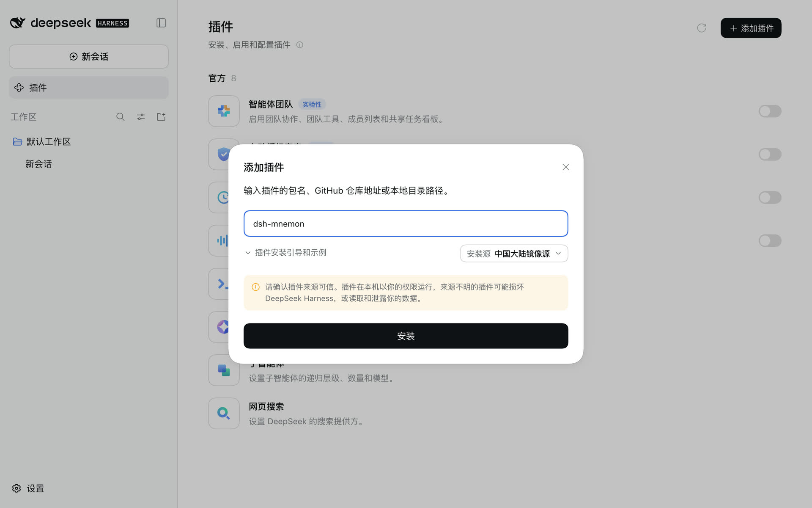The height and width of the screenshot is (508, 812).
Task: Click the 官方 section heading
Action: point(217,78)
